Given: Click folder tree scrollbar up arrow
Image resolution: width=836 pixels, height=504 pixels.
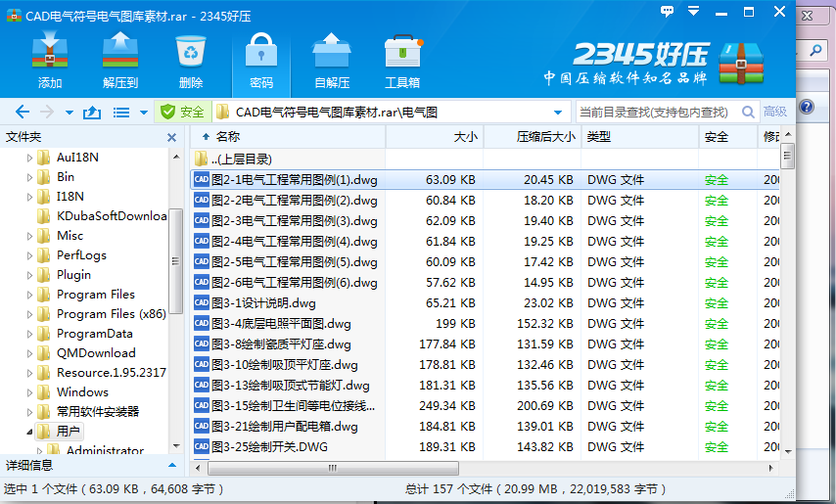Looking at the screenshot, I should pyautogui.click(x=176, y=158).
